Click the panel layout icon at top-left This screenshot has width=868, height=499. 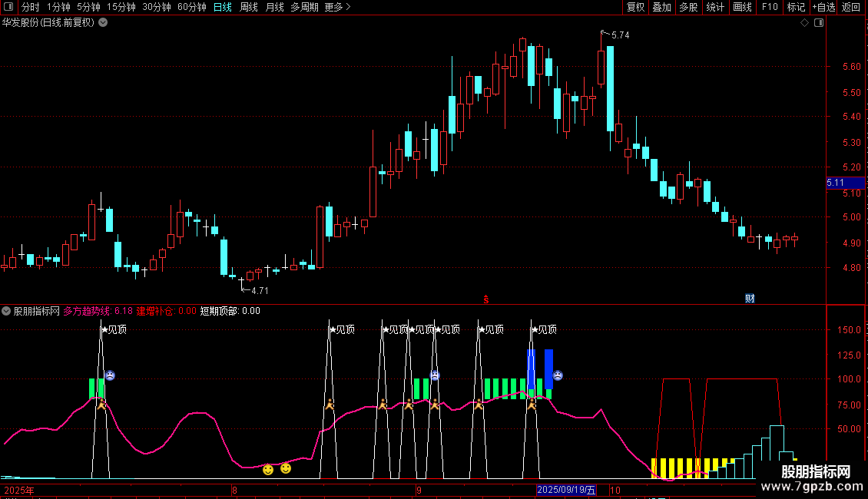pyautogui.click(x=8, y=7)
